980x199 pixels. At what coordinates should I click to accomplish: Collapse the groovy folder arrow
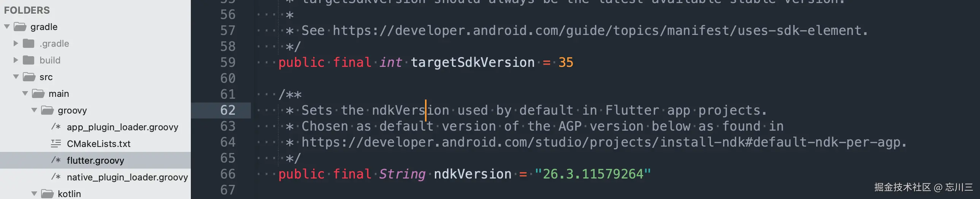coord(34,110)
